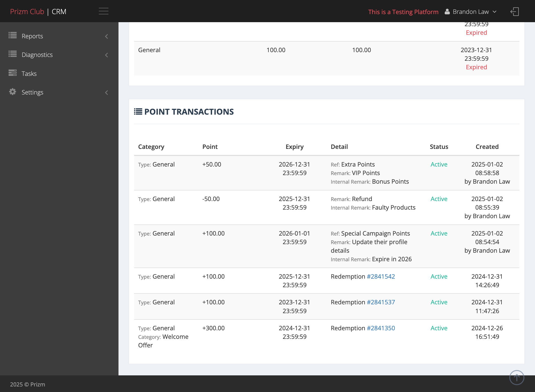Open the Brandon Law user dropdown

[471, 12]
